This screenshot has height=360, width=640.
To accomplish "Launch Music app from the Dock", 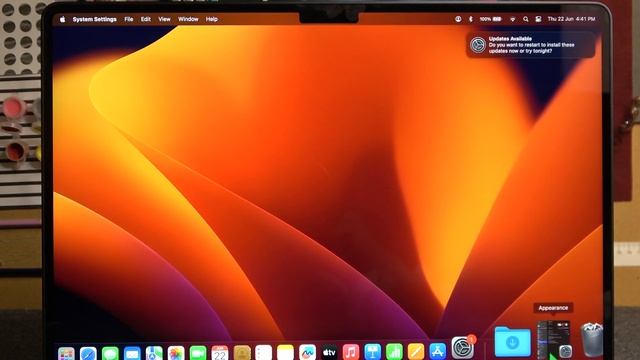I will tap(351, 352).
